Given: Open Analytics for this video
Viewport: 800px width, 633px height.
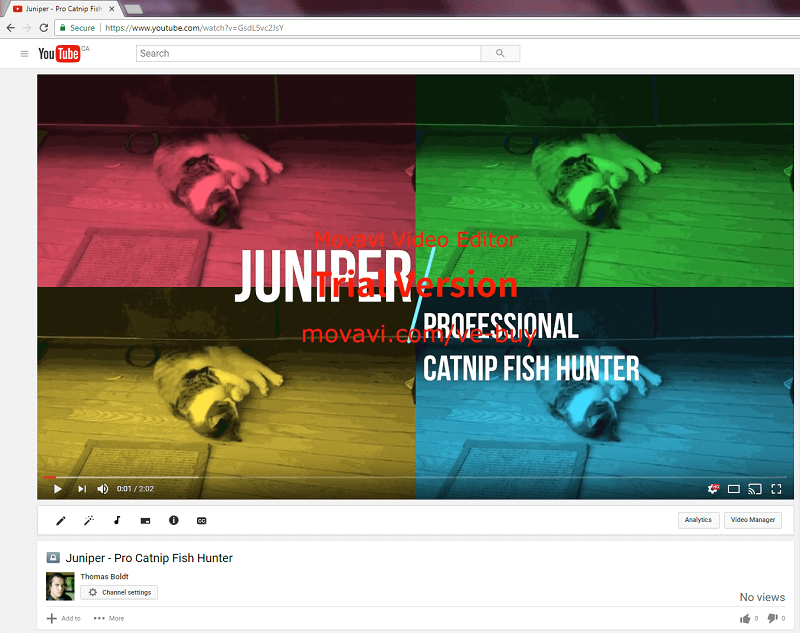Looking at the screenshot, I should [698, 520].
